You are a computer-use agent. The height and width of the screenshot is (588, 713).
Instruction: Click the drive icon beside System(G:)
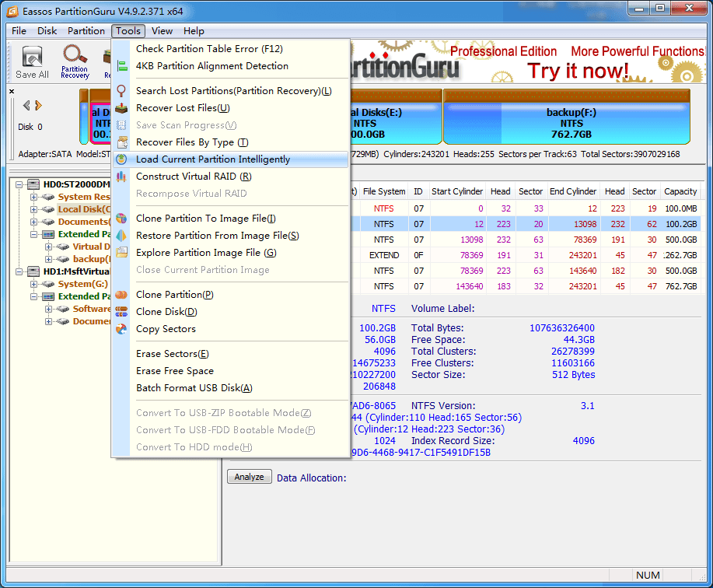pyautogui.click(x=48, y=284)
